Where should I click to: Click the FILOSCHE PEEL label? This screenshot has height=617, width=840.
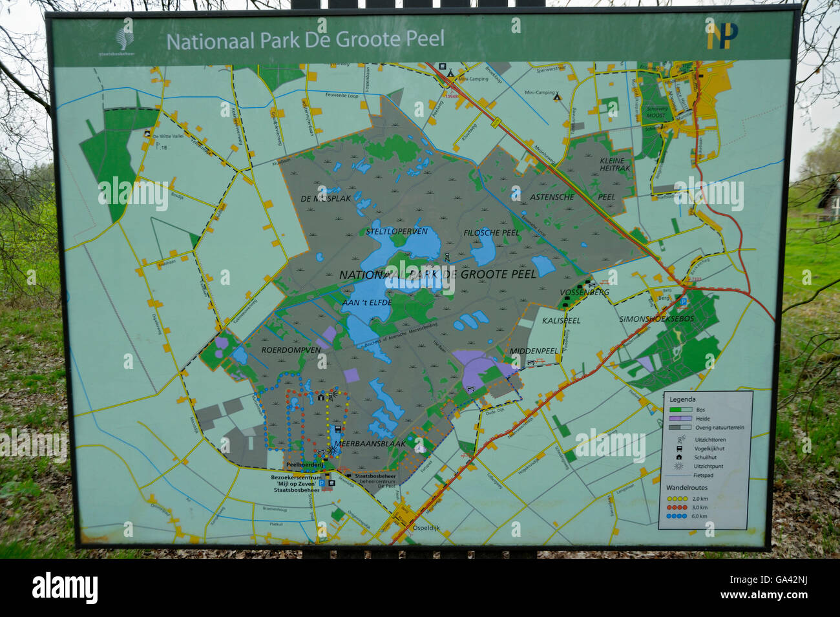pyautogui.click(x=491, y=233)
